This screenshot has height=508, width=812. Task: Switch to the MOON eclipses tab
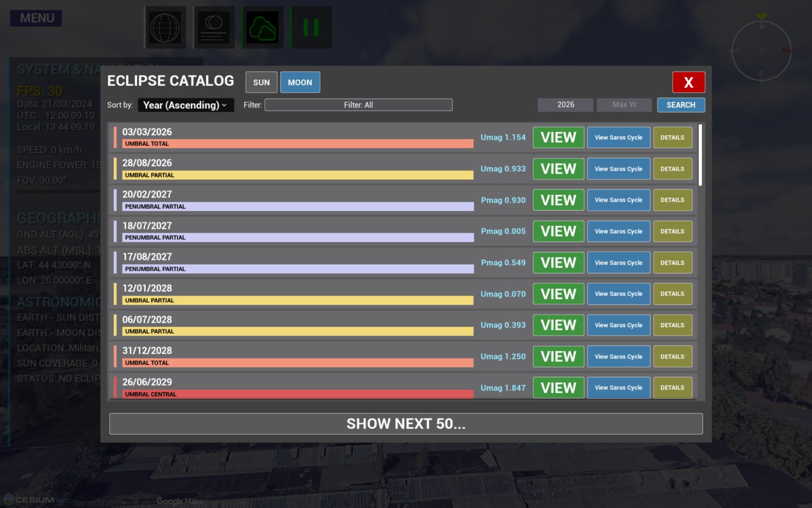(x=300, y=82)
